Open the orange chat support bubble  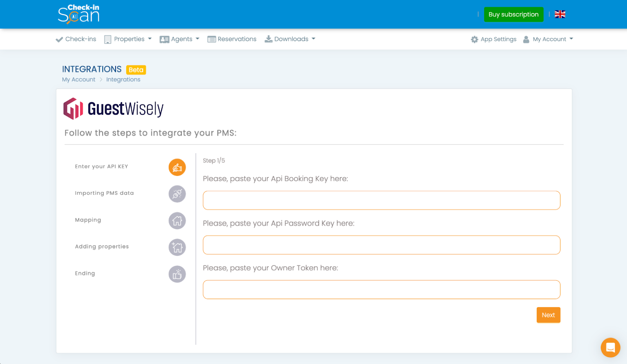pyautogui.click(x=610, y=347)
